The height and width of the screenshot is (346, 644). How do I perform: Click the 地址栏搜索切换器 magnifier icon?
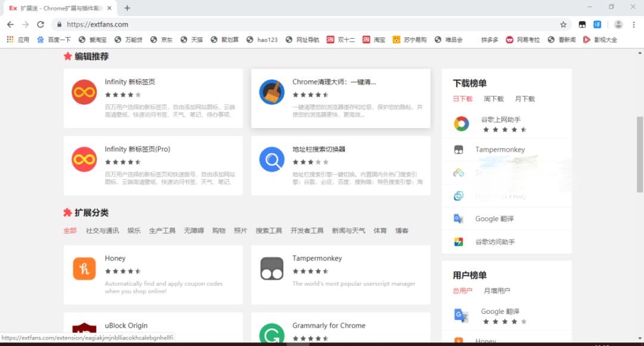pos(272,159)
